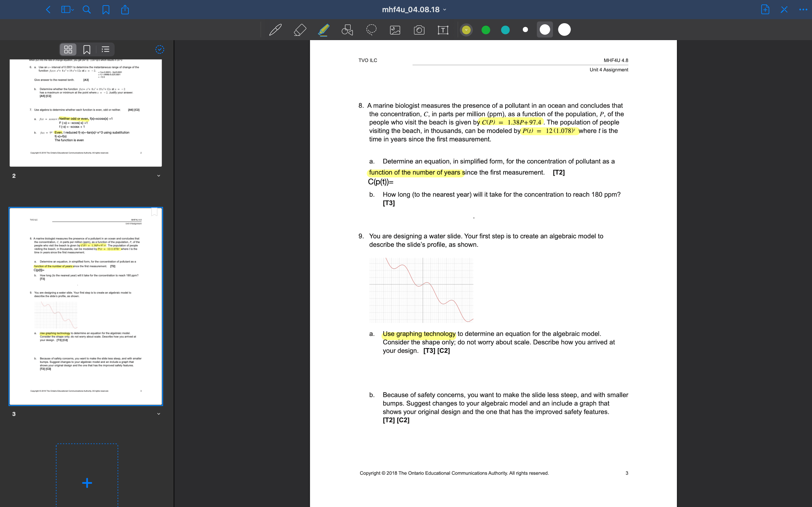812x507 pixels.
Task: Select the green color swatch
Action: tap(486, 30)
